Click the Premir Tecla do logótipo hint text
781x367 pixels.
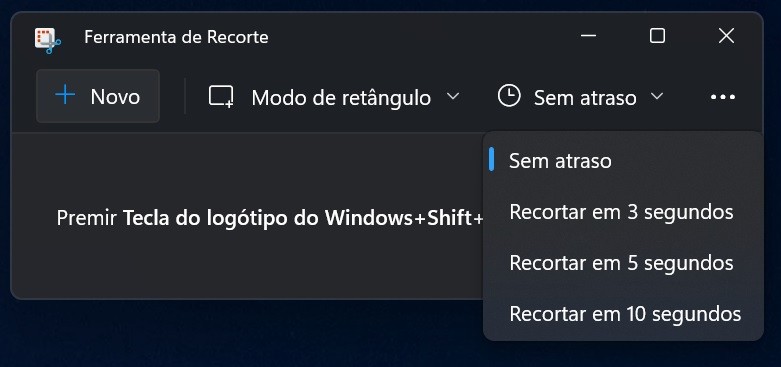pyautogui.click(x=270, y=218)
